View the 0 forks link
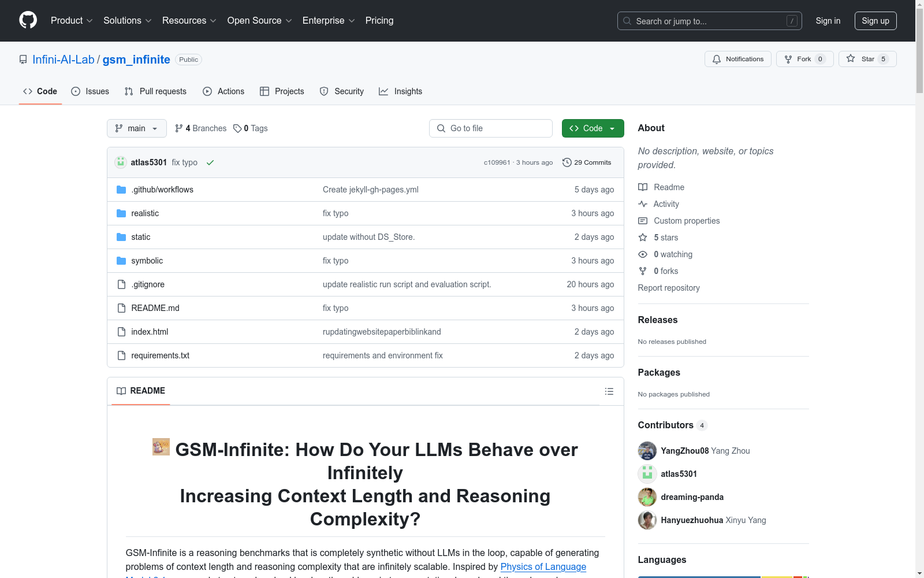924x578 pixels. 658,271
